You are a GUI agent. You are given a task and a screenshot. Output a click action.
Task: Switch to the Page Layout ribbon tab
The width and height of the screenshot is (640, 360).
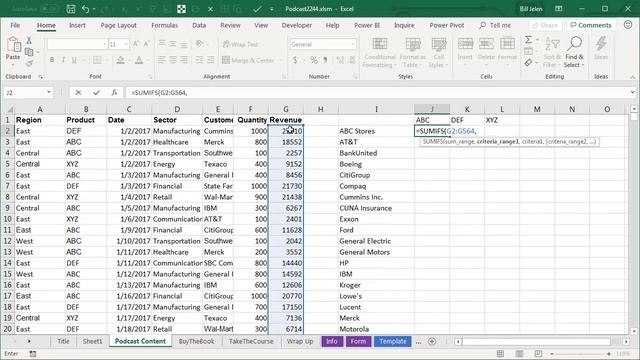(x=118, y=25)
